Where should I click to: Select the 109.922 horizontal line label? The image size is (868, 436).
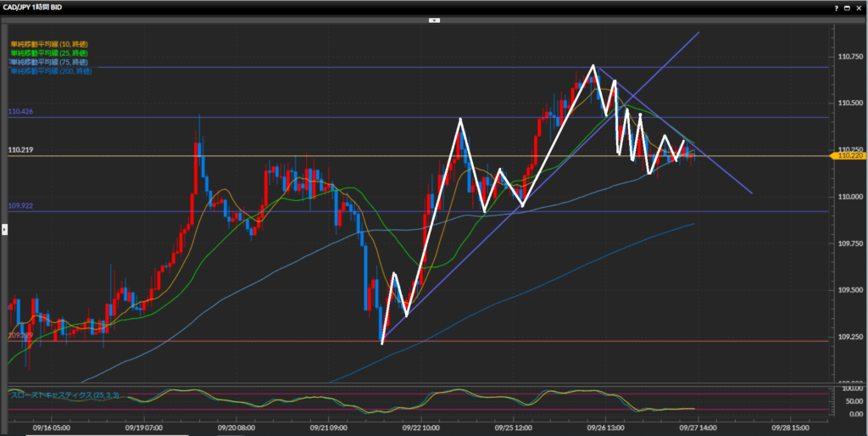point(20,206)
